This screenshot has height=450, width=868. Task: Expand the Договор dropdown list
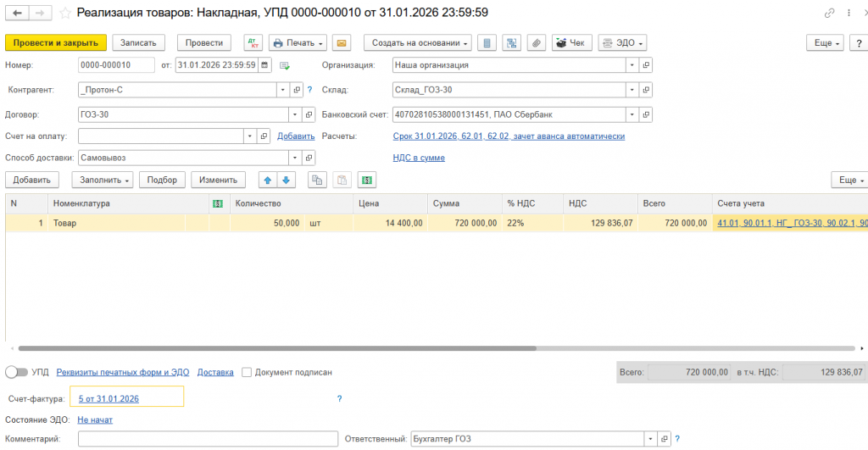[295, 114]
